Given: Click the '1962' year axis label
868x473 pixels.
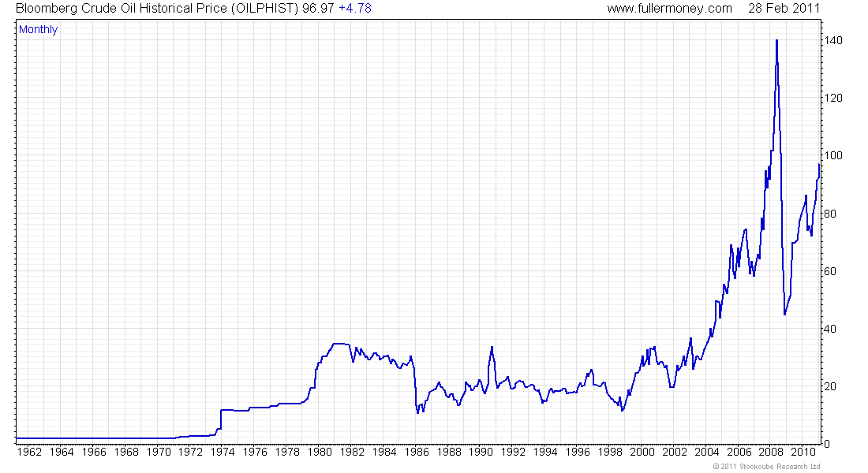Looking at the screenshot, I should 29,452.
